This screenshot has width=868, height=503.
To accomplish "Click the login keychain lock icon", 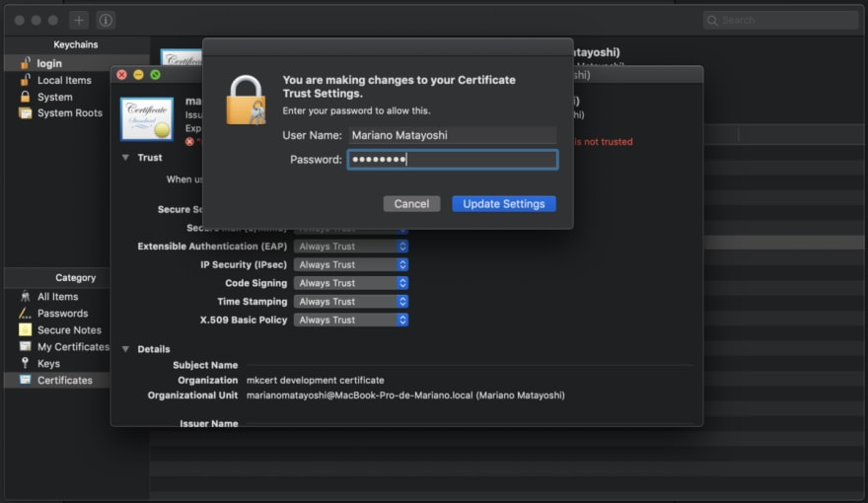I will point(25,63).
